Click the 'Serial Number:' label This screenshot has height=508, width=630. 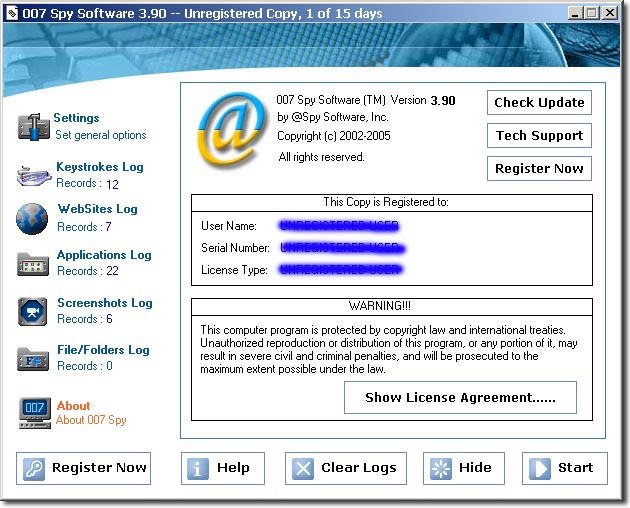click(235, 248)
